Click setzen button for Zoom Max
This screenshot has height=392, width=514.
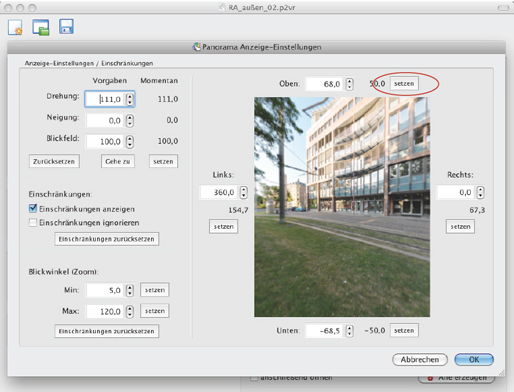pyautogui.click(x=155, y=311)
